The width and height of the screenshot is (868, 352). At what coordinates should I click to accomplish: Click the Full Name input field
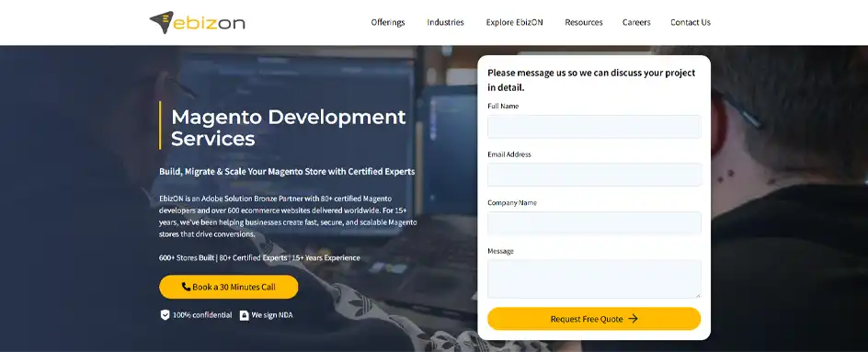594,127
